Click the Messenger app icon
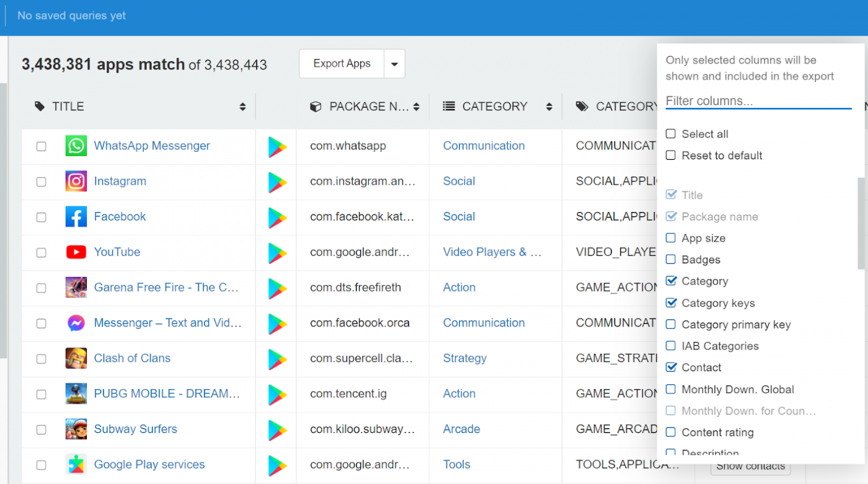This screenshot has height=484, width=868. pos(76,323)
